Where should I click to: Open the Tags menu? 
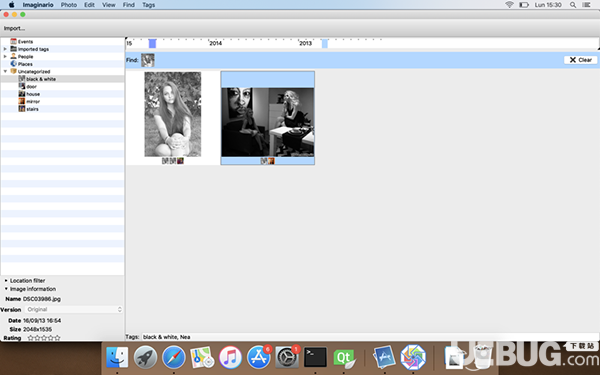(148, 5)
